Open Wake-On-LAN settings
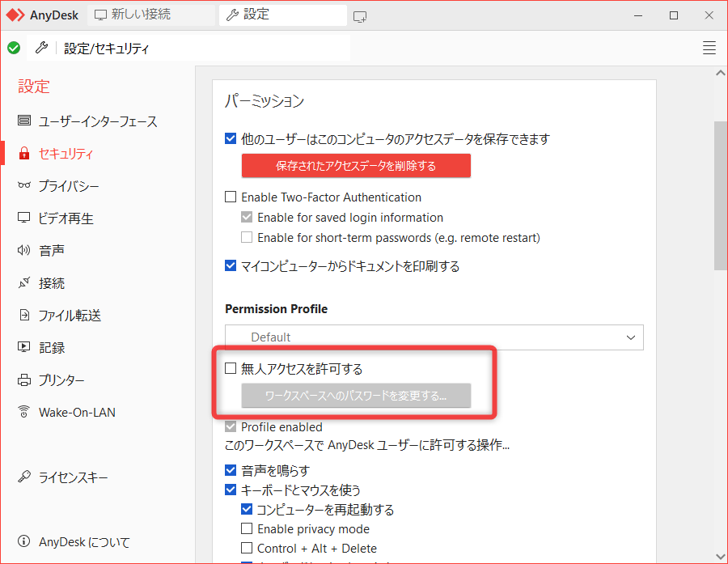 [x=77, y=412]
